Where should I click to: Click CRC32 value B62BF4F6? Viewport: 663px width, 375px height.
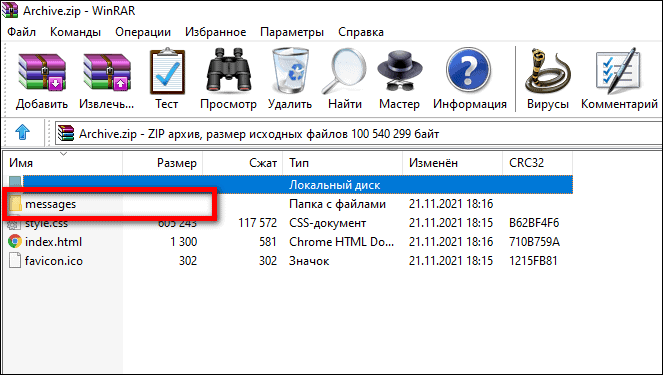[x=534, y=223]
